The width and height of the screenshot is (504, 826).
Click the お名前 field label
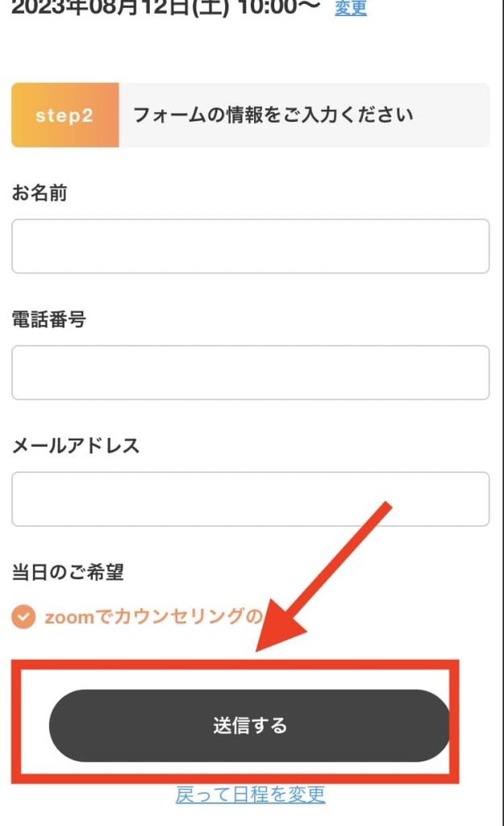[x=40, y=194]
